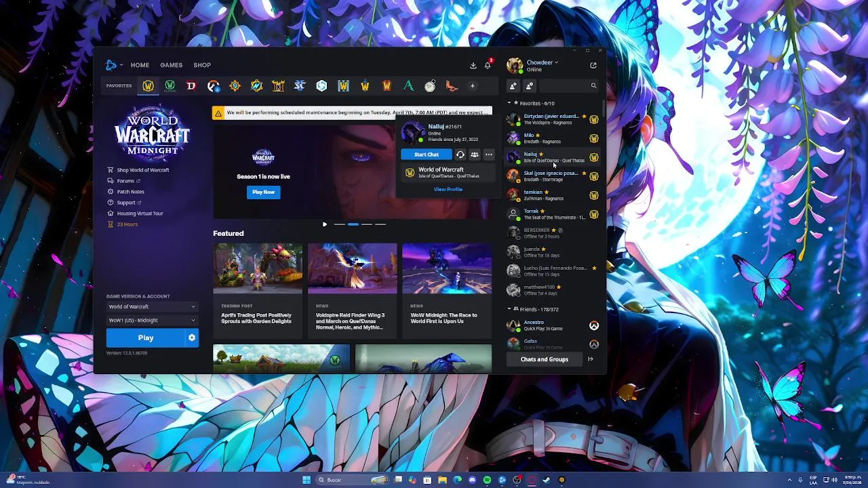Click the scheduled maintenance warning banner
The image size is (868, 488).
tap(352, 113)
